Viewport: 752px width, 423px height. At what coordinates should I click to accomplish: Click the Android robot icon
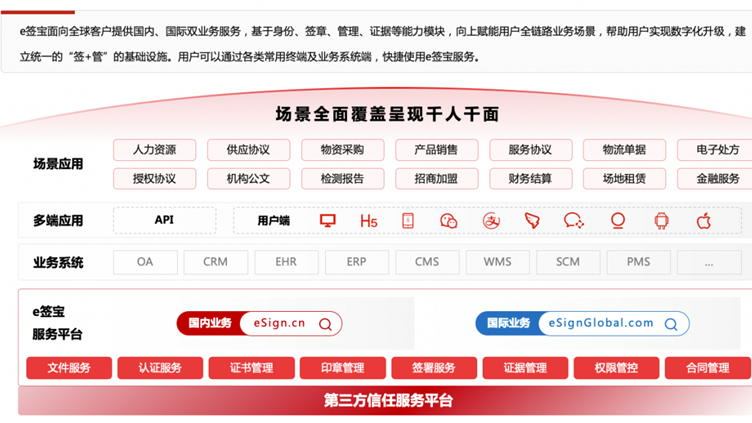pos(661,221)
